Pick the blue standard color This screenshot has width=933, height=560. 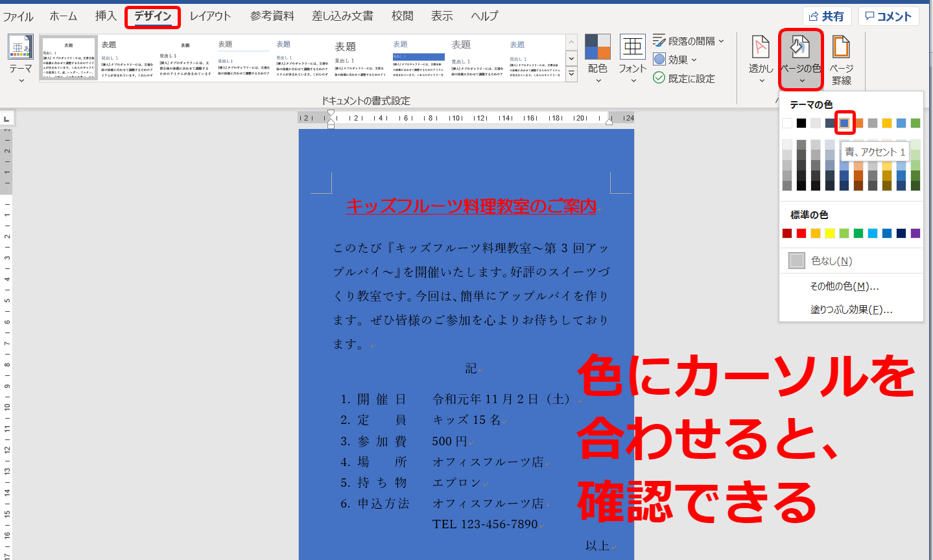(x=887, y=233)
